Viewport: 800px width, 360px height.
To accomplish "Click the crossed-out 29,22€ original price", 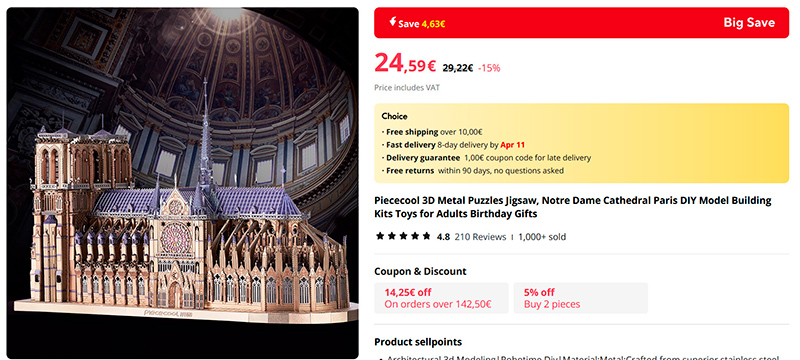I will pos(458,67).
